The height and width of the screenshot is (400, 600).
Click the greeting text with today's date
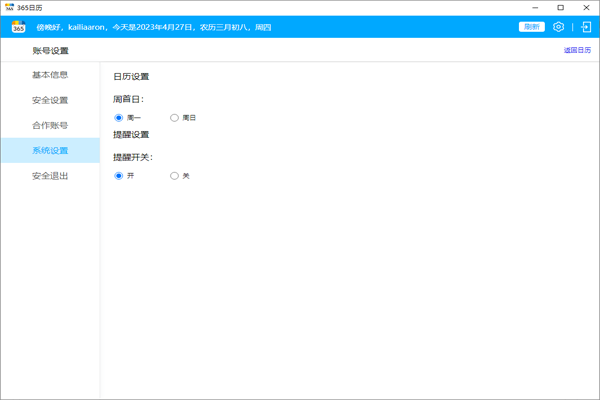[154, 27]
